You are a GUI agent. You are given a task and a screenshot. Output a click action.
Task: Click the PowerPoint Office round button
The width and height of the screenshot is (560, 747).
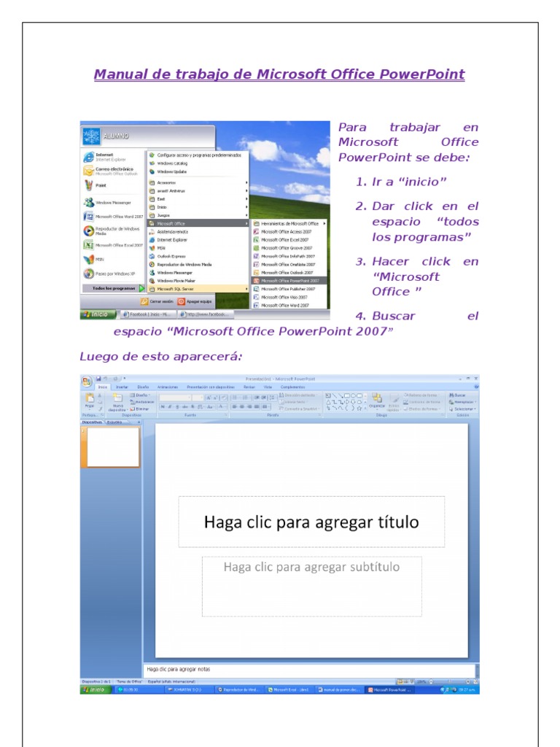87,381
